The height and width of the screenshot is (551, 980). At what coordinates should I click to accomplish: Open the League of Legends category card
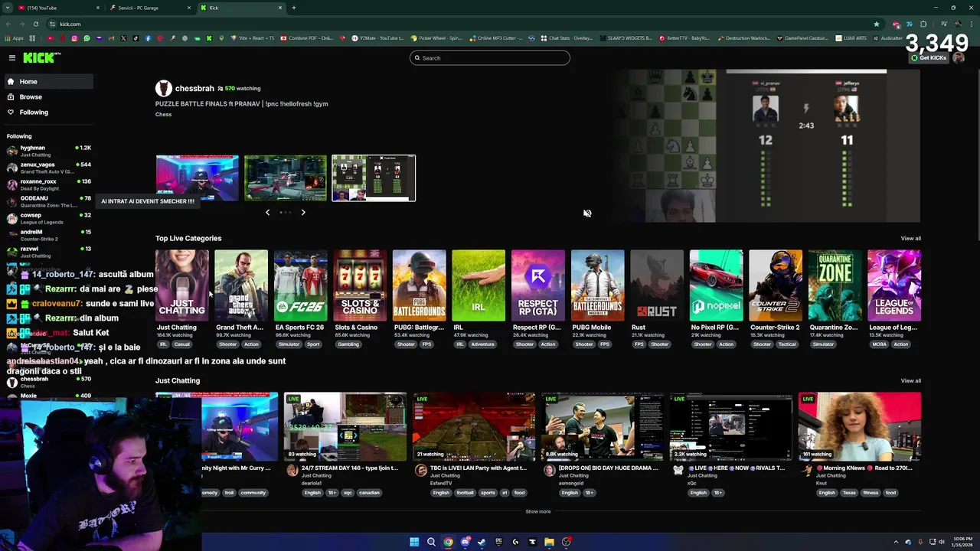click(894, 285)
